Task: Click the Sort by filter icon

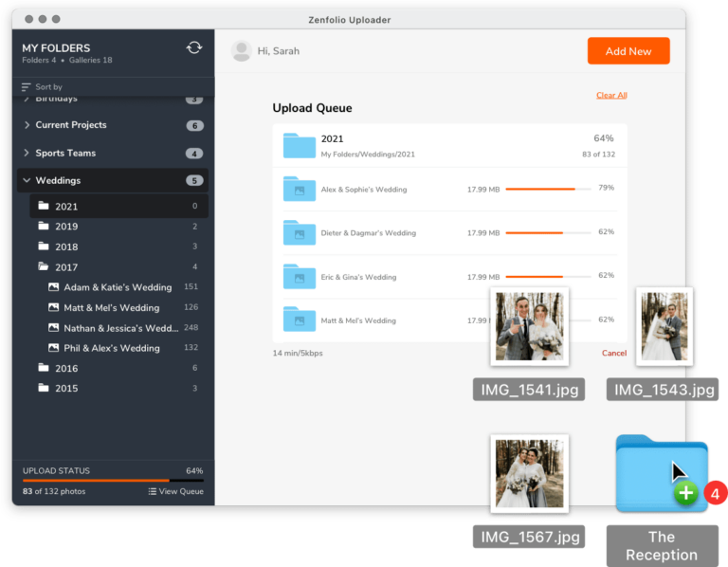Action: (x=27, y=87)
